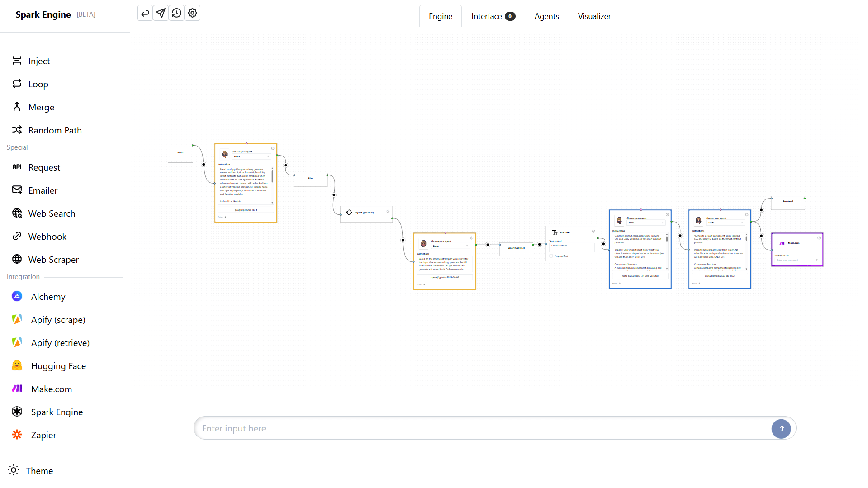The image size is (868, 488).
Task: Toggle the Theme sun icon
Action: click(x=14, y=470)
